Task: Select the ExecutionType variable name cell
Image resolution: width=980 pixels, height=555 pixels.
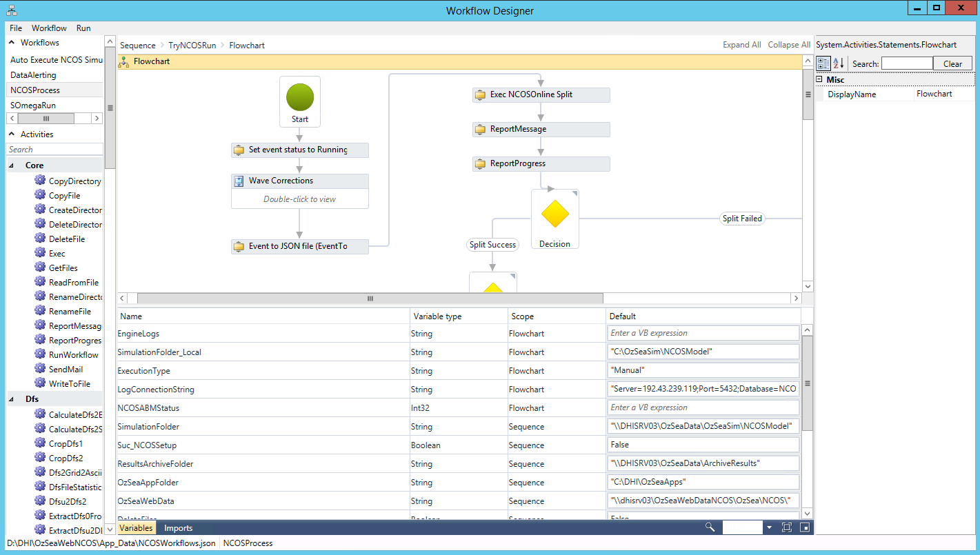Action: pos(263,371)
